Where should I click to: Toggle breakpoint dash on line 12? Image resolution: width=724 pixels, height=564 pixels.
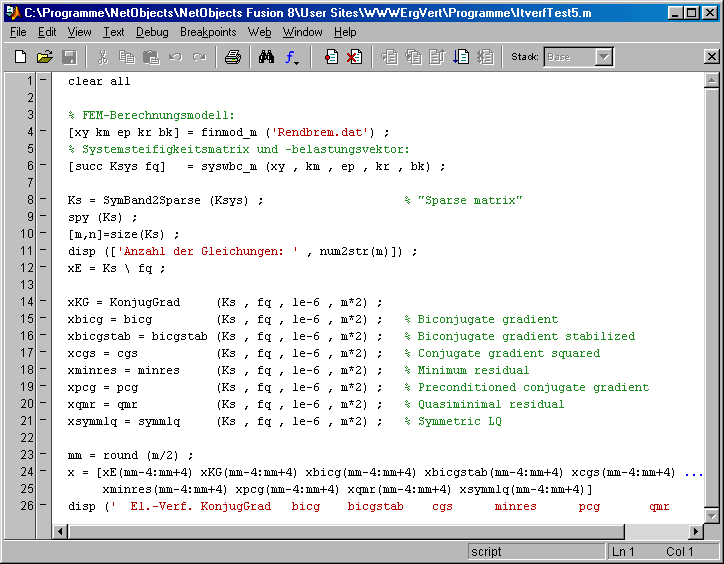click(x=43, y=267)
